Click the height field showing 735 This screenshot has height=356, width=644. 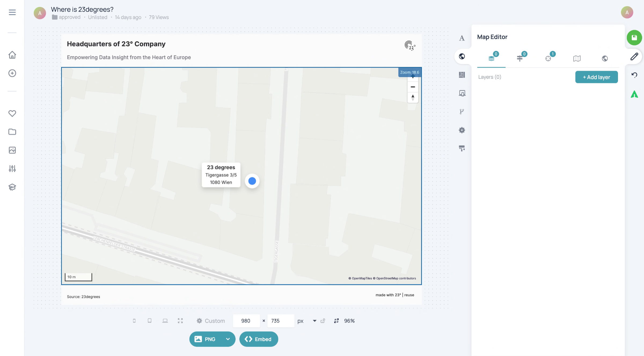coord(281,321)
